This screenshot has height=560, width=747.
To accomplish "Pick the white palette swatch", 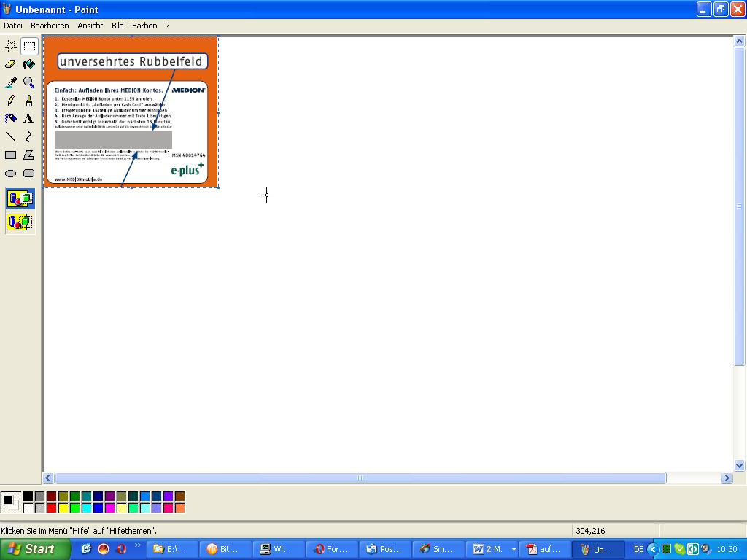I will pos(28,508).
